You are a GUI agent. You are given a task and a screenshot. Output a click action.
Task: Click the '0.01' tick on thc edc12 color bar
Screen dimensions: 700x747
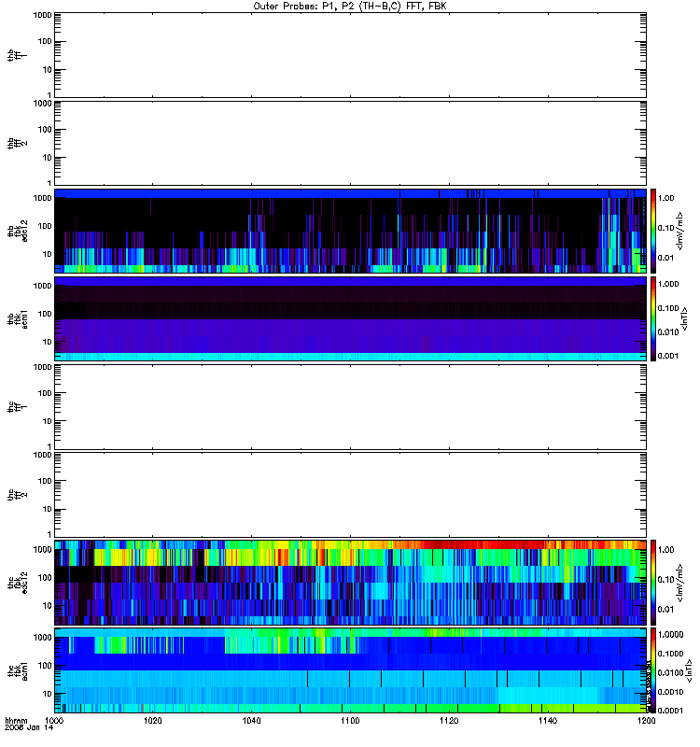pyautogui.click(x=665, y=610)
